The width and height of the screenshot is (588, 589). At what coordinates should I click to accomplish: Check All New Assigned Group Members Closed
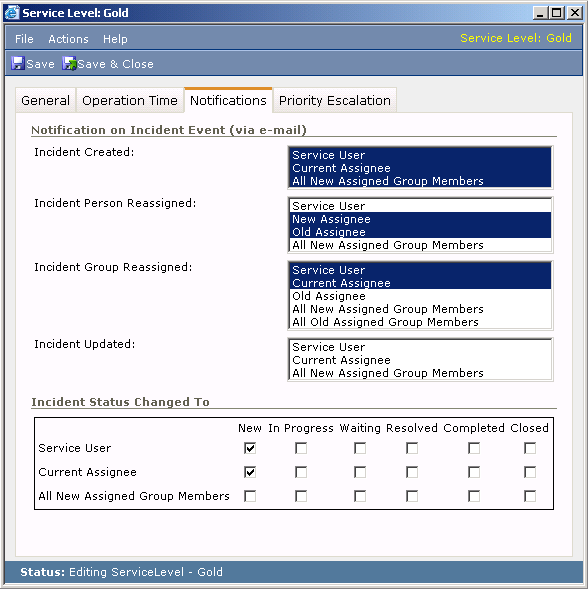tap(530, 496)
